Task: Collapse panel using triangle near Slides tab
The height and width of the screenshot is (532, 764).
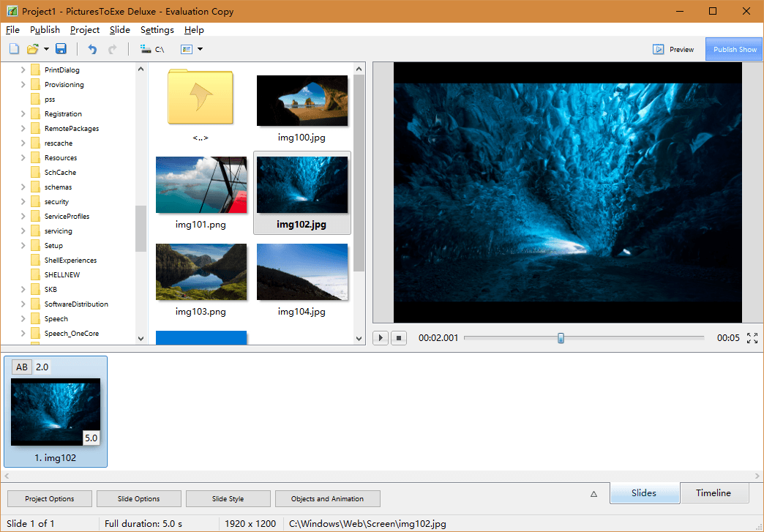Action: (x=593, y=494)
